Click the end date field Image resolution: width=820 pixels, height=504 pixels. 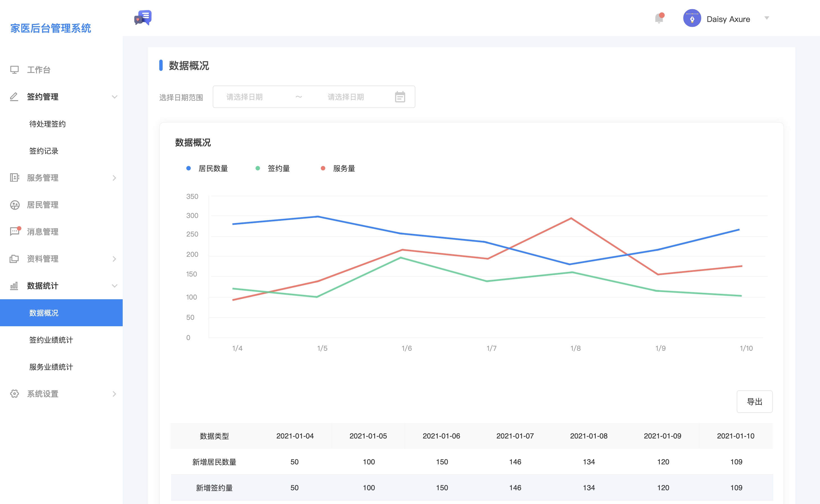[x=346, y=97]
